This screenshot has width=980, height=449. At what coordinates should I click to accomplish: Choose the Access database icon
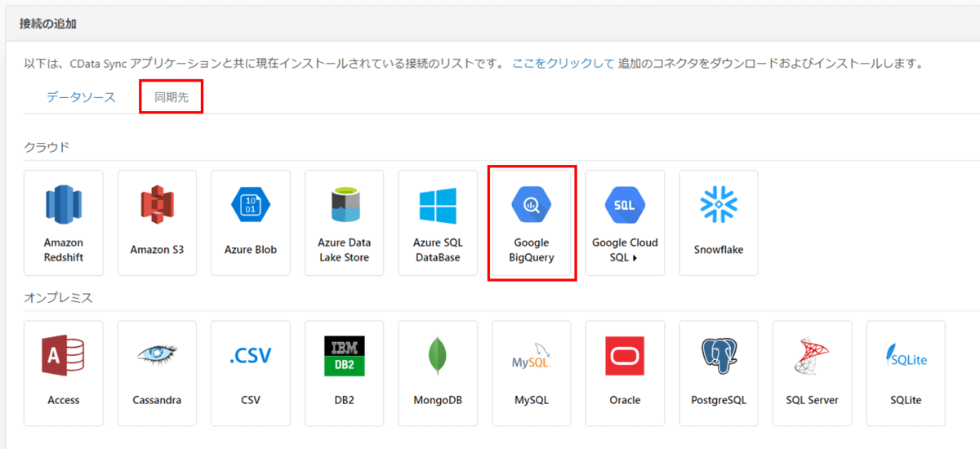tap(64, 356)
